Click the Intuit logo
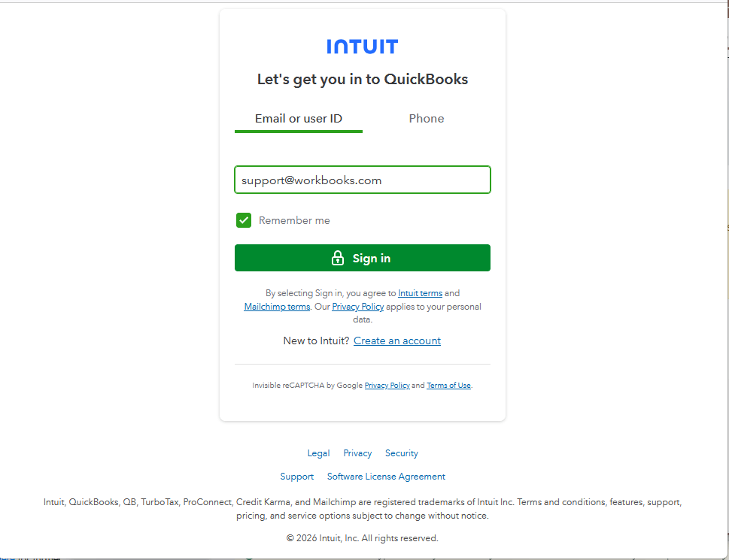729x560 pixels. pos(362,47)
